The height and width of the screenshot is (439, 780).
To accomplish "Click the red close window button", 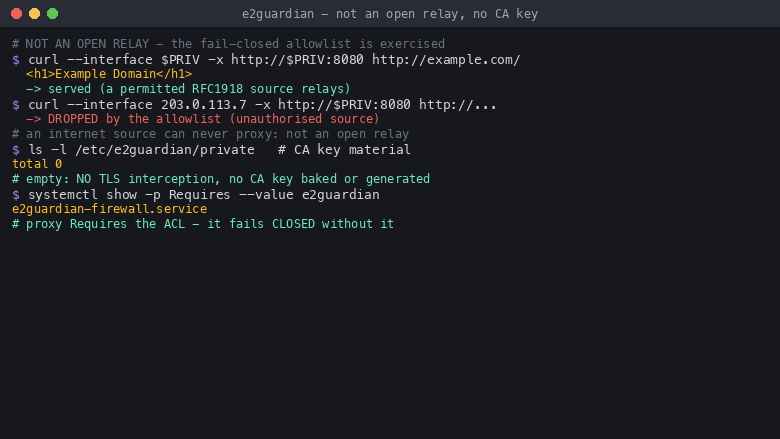I will pos(16,13).
